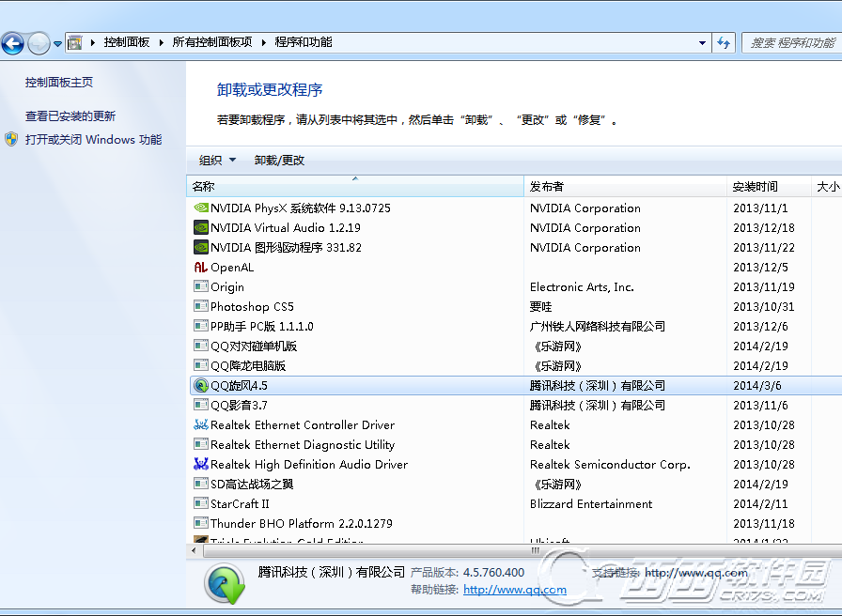Select the StarCraft II row name

(240, 504)
